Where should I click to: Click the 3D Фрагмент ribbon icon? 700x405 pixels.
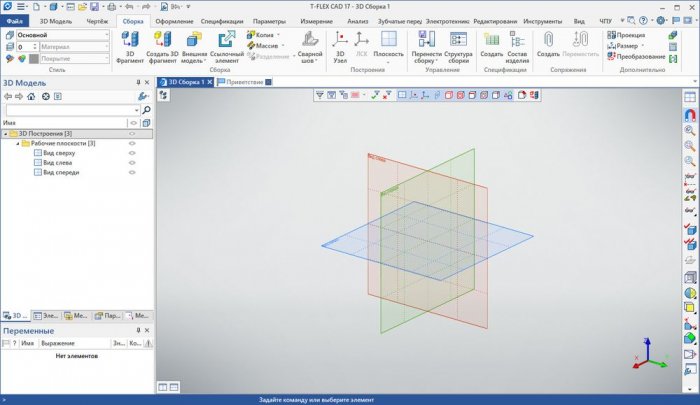(x=129, y=40)
